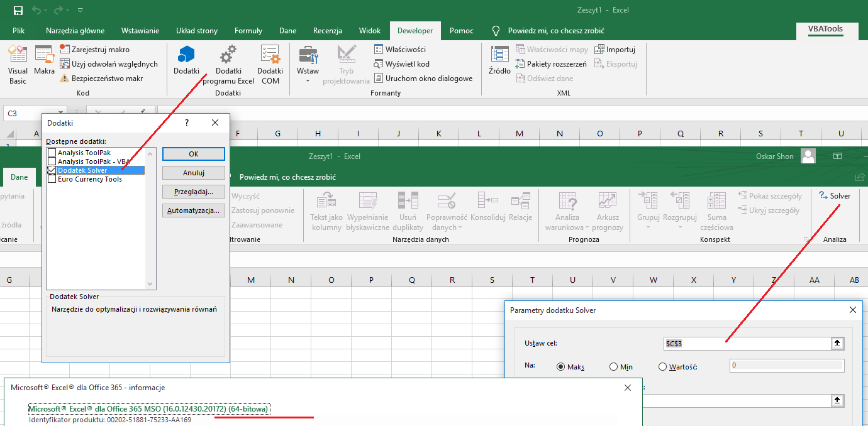Expand Customize Quick Access Toolbar arrow

(81, 11)
